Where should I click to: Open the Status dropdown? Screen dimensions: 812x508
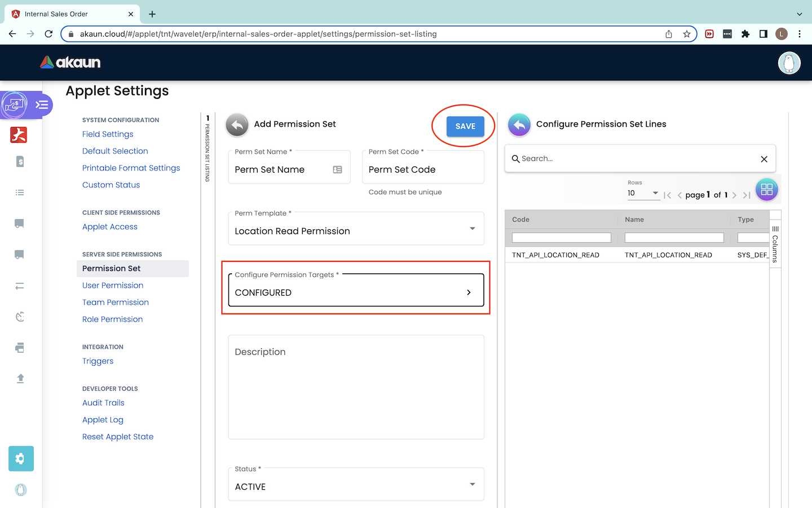point(472,484)
